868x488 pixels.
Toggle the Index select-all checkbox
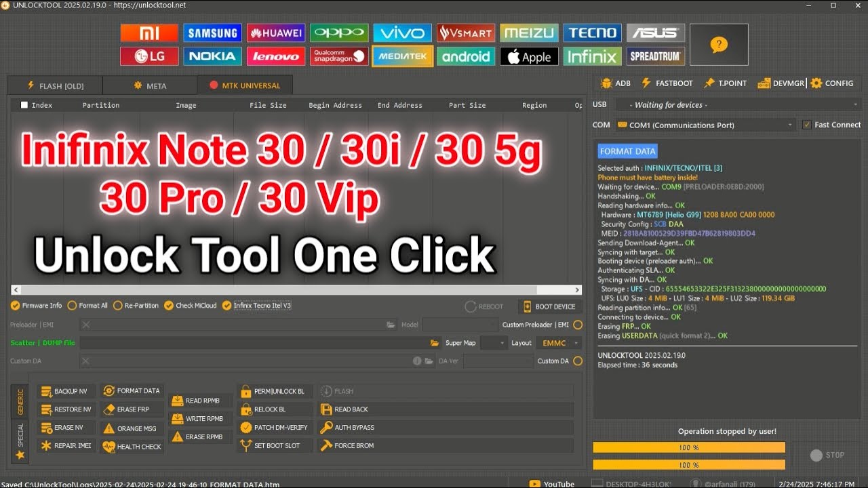click(24, 105)
